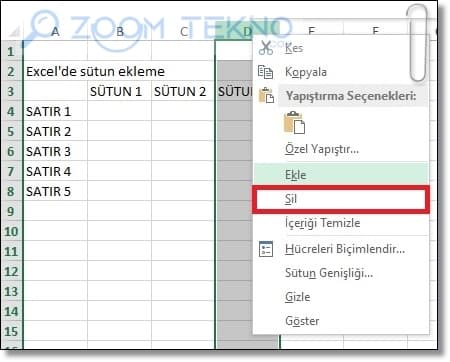Open Özel Yapıştır... option
Image resolution: width=450 pixels, height=362 pixels.
coord(341,149)
